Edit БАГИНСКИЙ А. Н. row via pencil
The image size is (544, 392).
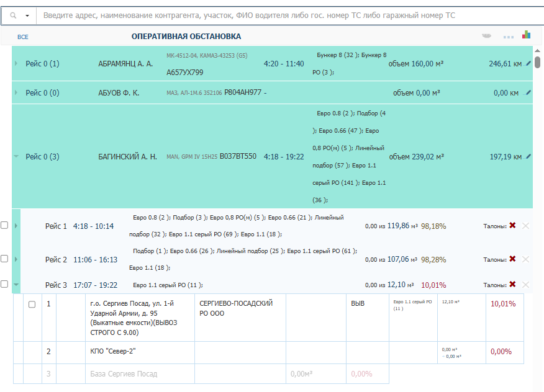coord(528,157)
